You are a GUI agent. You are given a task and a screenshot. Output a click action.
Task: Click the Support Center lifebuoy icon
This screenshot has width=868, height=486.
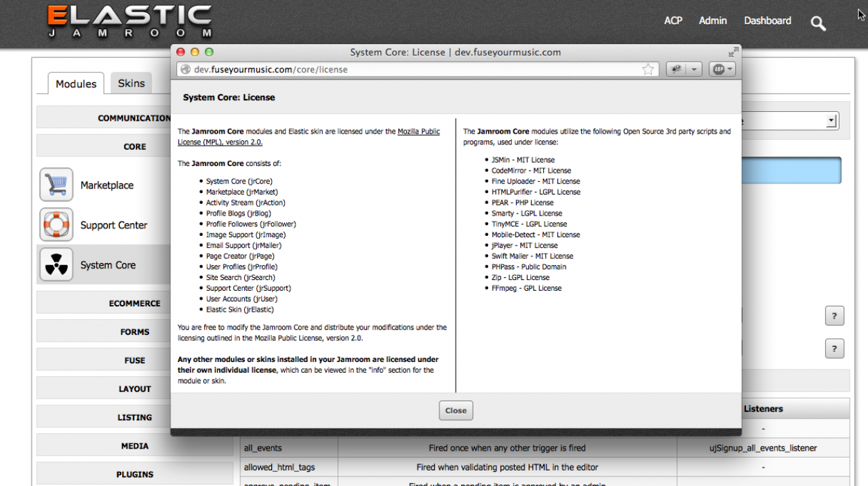click(x=56, y=225)
